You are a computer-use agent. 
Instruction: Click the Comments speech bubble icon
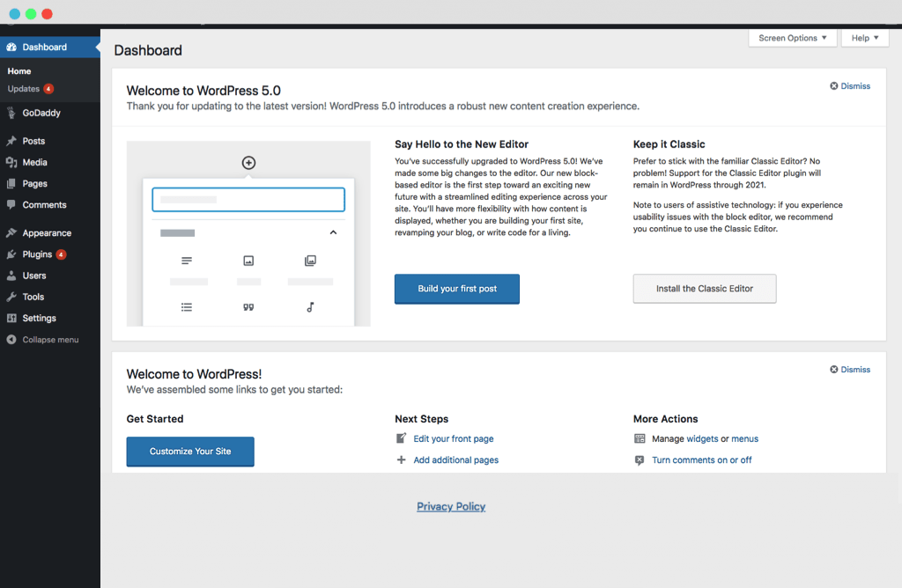tap(12, 204)
